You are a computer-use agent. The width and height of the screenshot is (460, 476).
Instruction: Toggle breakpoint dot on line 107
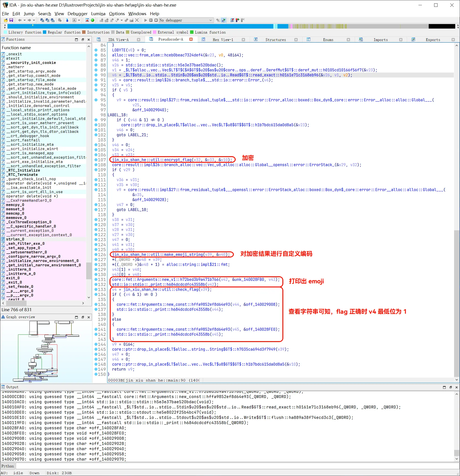(x=96, y=160)
